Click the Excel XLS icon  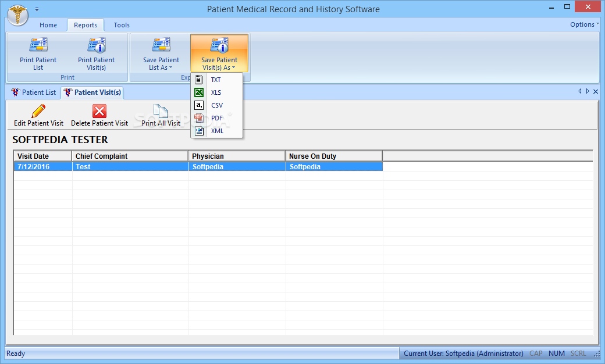click(x=199, y=92)
